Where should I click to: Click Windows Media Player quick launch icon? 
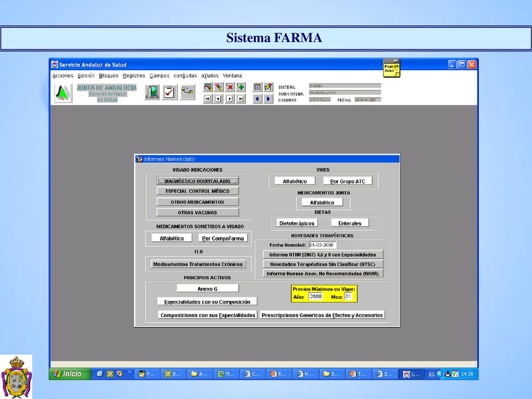pyautogui.click(x=119, y=374)
